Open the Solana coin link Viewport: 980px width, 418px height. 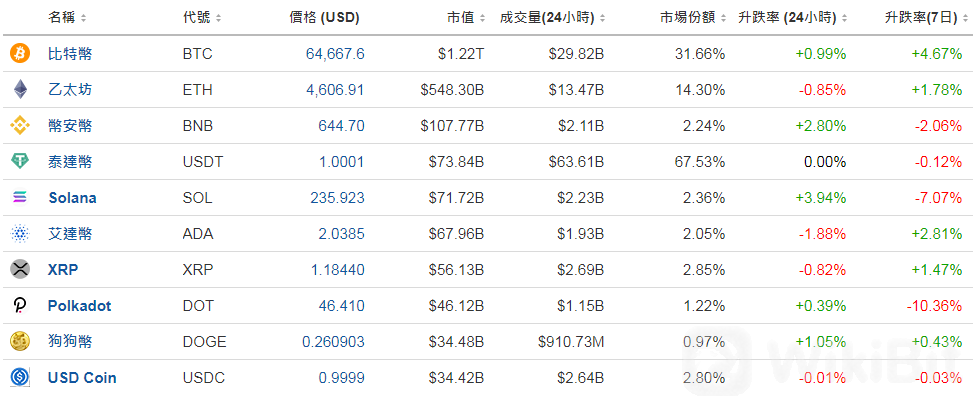point(72,198)
